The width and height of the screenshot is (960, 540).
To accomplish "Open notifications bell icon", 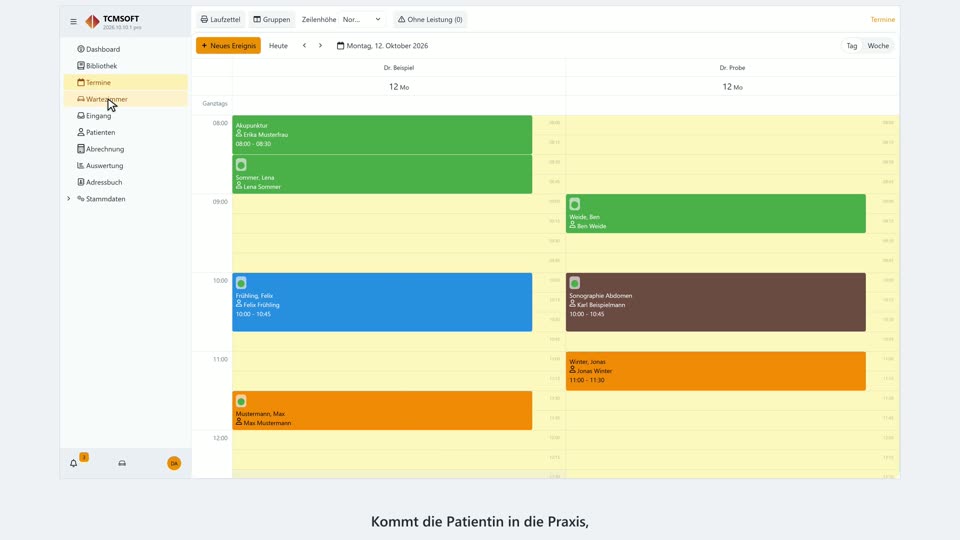I will tap(73, 463).
